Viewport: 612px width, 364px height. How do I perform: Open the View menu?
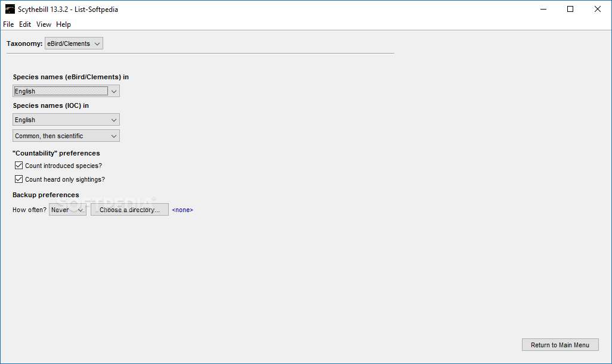click(x=44, y=24)
